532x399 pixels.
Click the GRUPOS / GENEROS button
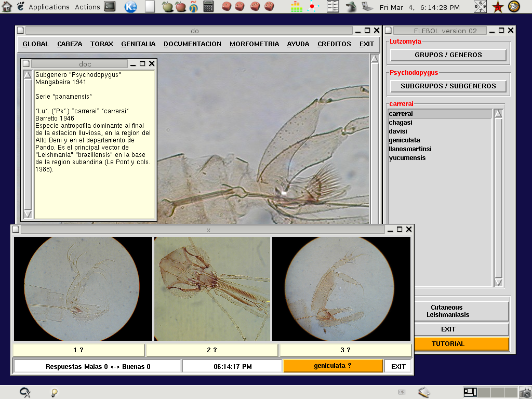448,55
